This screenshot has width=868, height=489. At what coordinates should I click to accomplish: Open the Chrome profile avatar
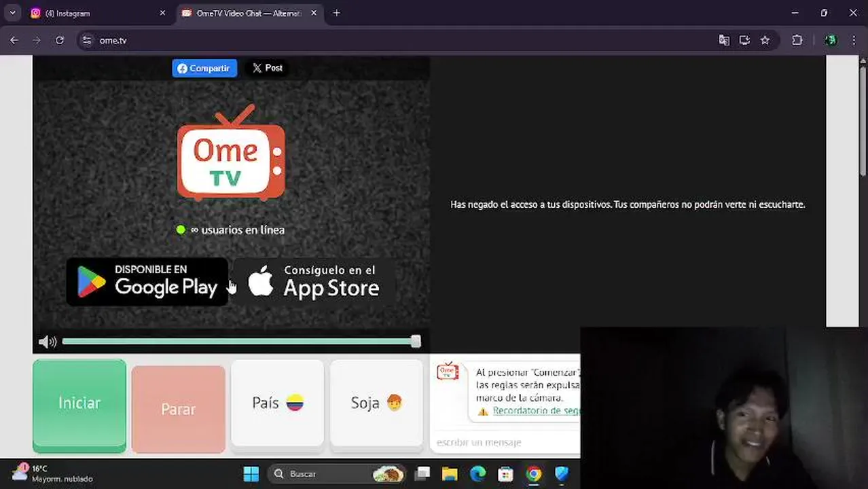(x=831, y=40)
